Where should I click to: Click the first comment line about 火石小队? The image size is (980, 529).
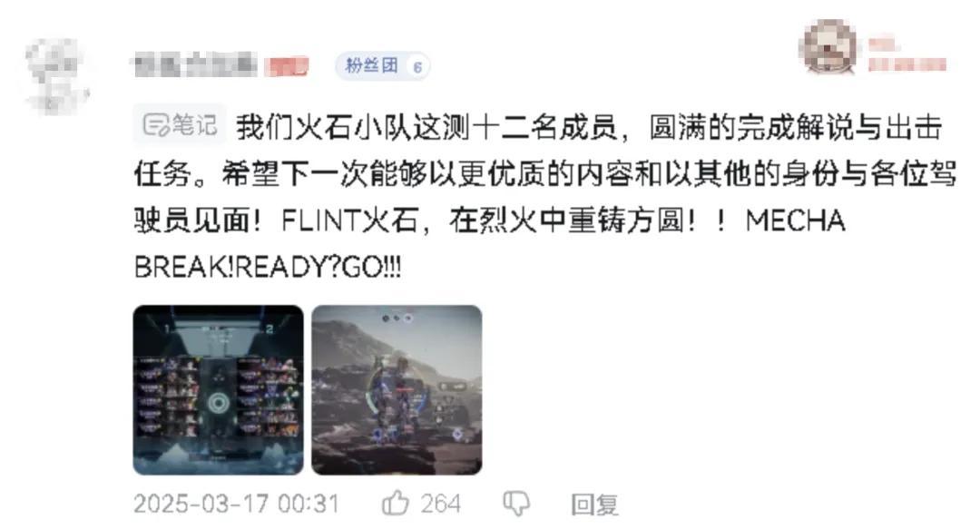tap(589, 128)
